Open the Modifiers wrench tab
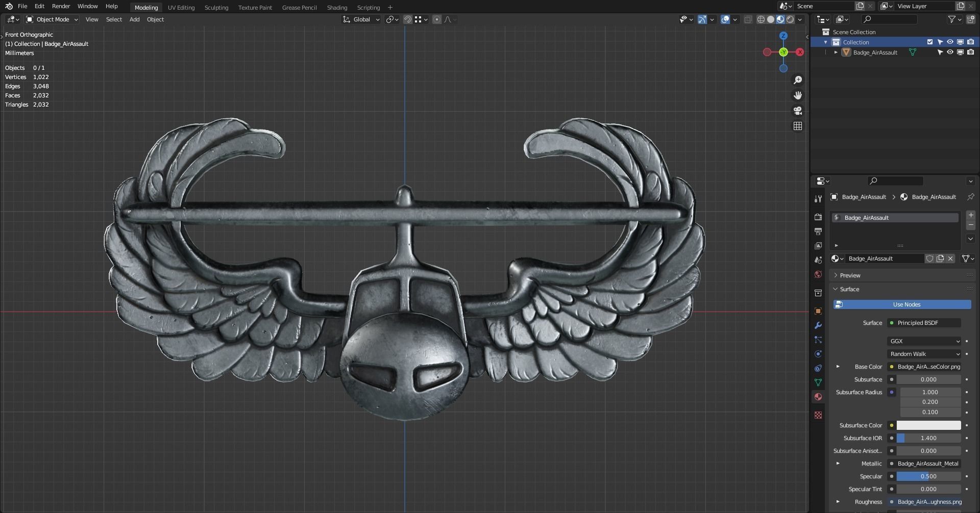This screenshot has width=980, height=513. 818,325
